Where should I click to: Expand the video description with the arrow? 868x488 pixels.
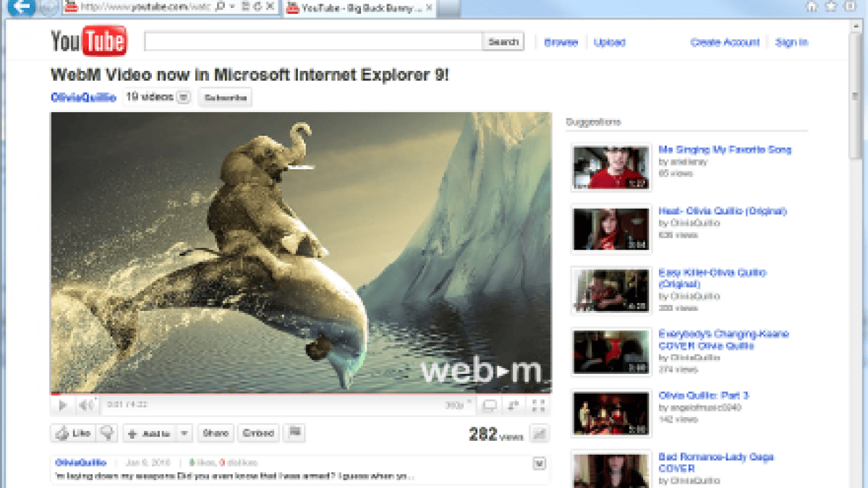539,463
